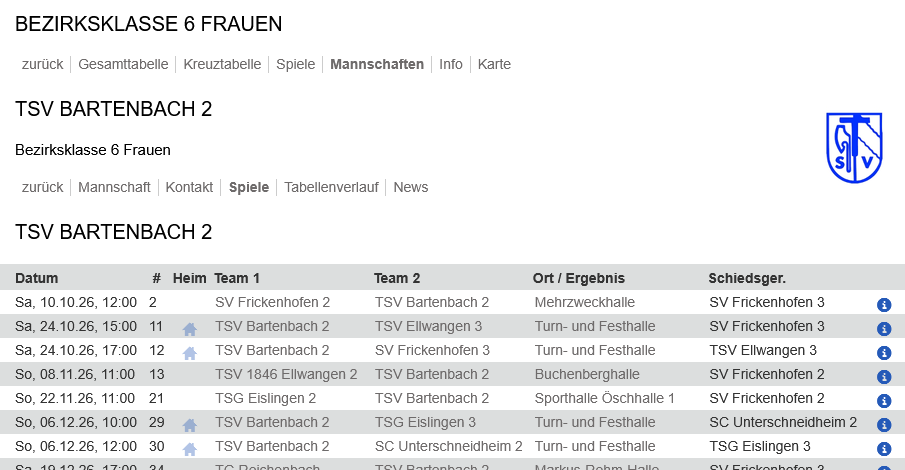Click info icon for TSG Eislingen 2 match
Screen dimensions: 905x470
point(884,401)
